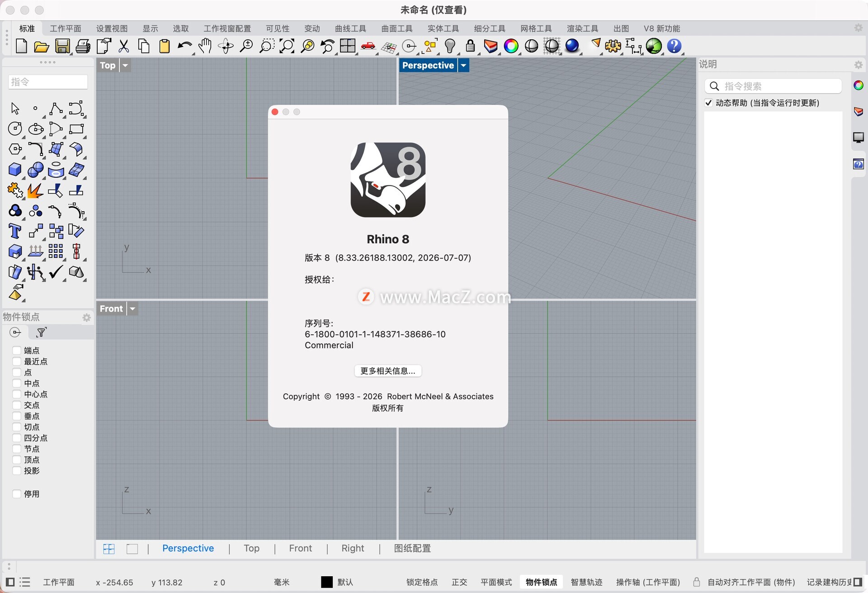Select the arrow pointer tool in the sidebar
868x593 pixels.
15,109
